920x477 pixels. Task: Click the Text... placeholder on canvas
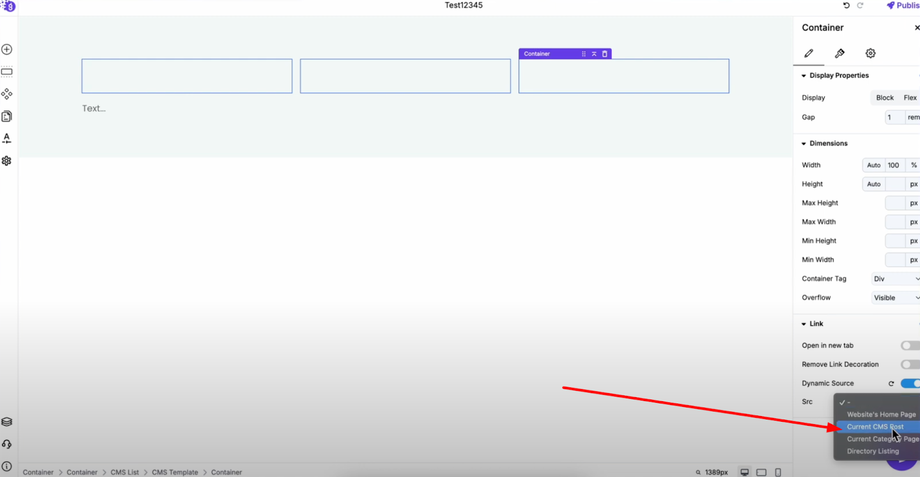click(94, 109)
